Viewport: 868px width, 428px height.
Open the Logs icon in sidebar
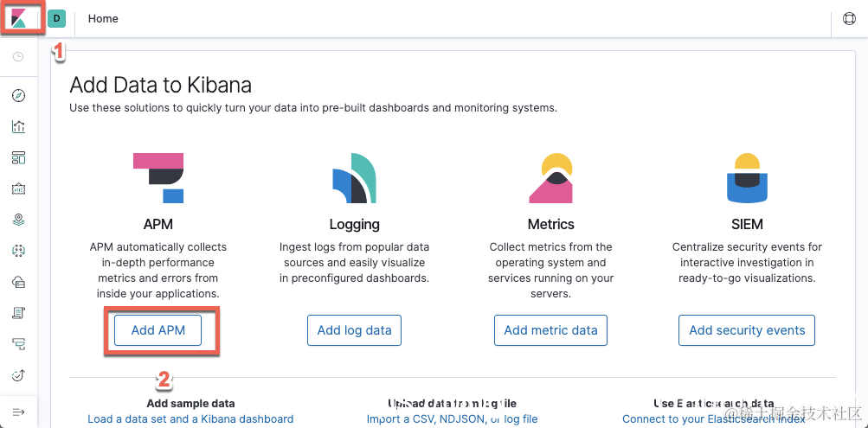pyautogui.click(x=19, y=313)
